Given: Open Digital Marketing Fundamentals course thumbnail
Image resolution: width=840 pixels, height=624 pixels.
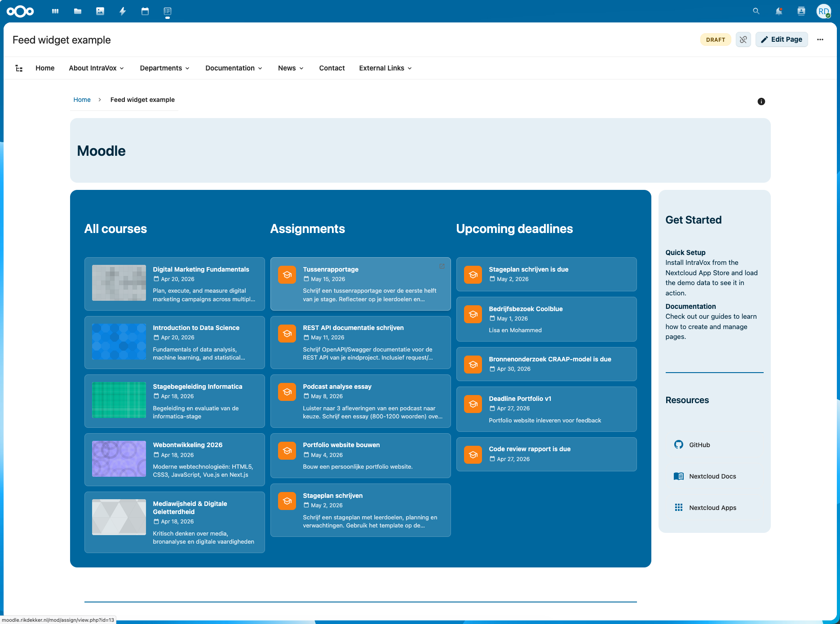Looking at the screenshot, I should coord(119,283).
